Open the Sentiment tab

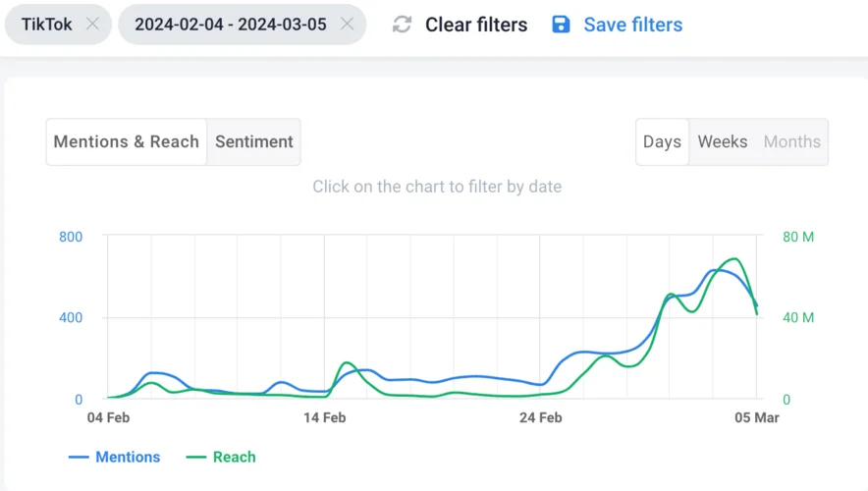tap(253, 141)
